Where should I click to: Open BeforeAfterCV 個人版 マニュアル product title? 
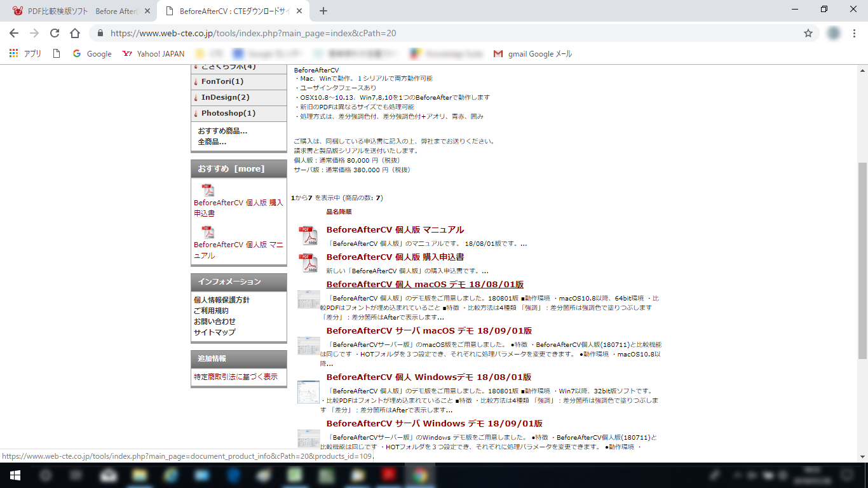(395, 230)
